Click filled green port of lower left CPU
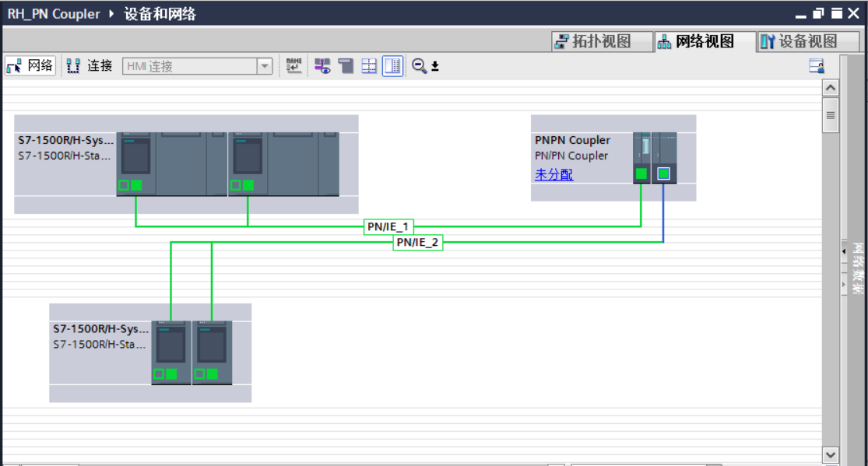868x466 pixels. coord(171,374)
